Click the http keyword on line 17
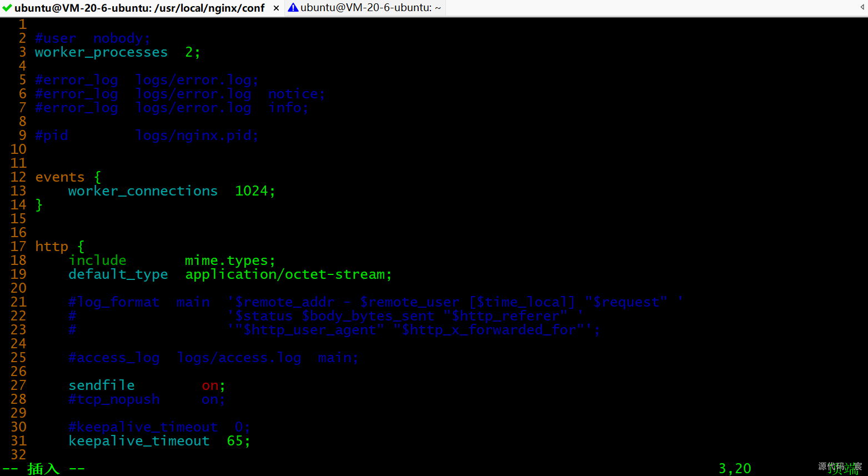Image resolution: width=868 pixels, height=476 pixels. coord(52,246)
